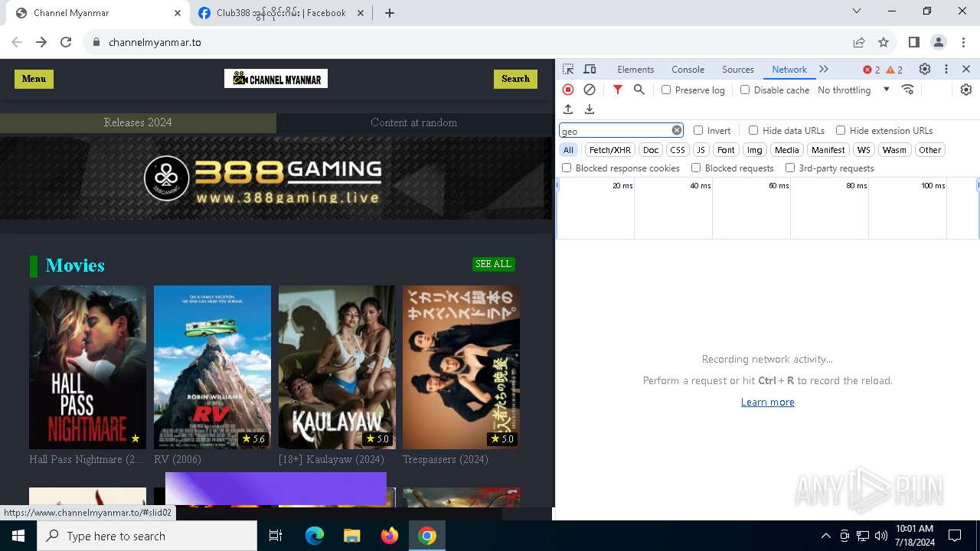
Task: Share this page from the address bar
Action: click(x=859, y=42)
